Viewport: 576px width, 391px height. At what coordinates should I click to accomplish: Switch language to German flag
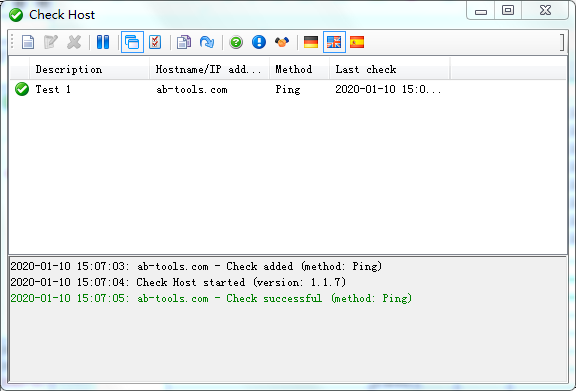click(311, 42)
